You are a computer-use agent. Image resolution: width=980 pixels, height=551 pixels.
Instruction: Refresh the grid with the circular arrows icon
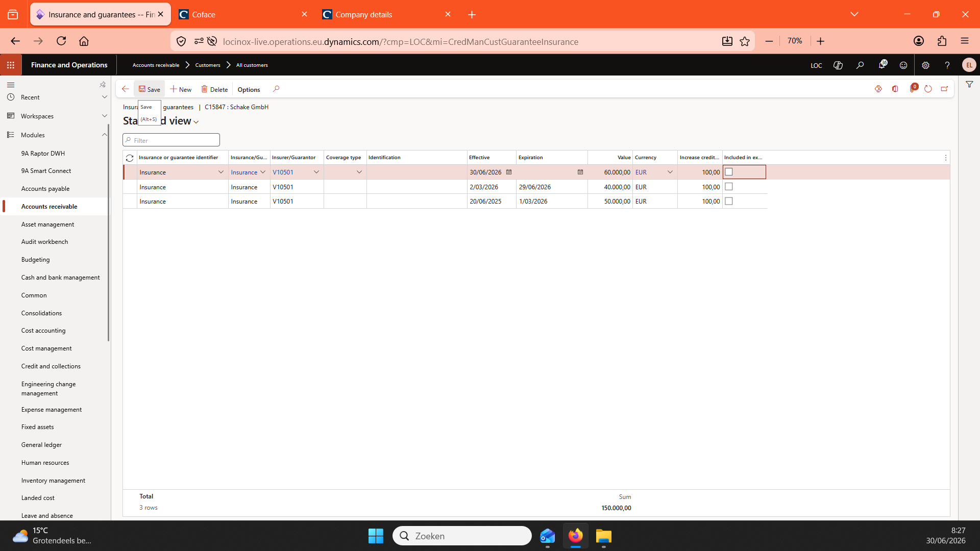[x=130, y=158]
